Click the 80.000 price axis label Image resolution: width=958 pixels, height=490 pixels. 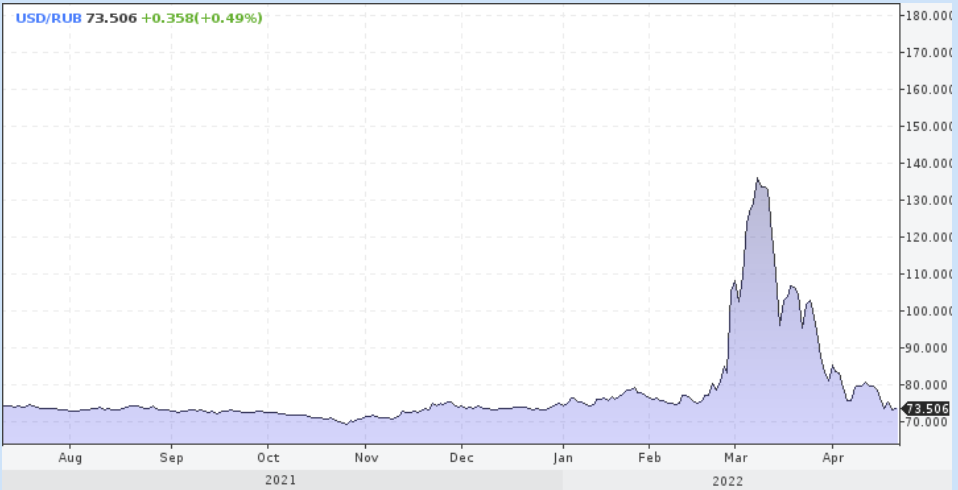click(x=929, y=385)
